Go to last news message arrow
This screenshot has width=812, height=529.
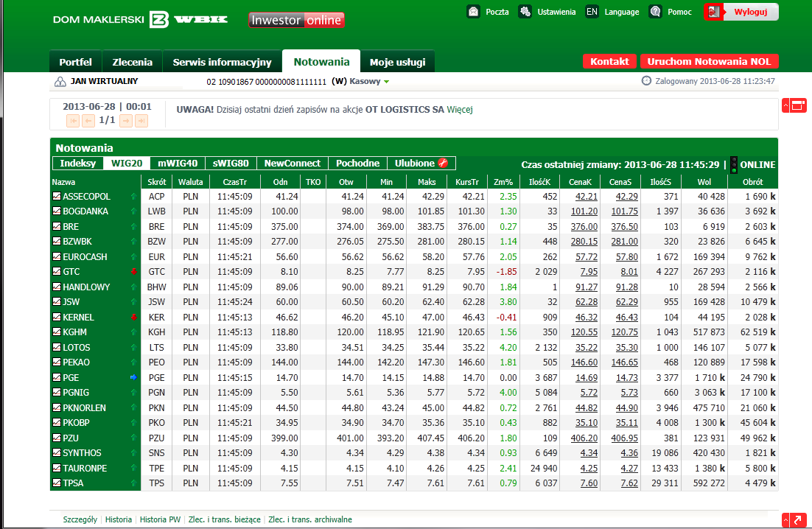point(141,121)
